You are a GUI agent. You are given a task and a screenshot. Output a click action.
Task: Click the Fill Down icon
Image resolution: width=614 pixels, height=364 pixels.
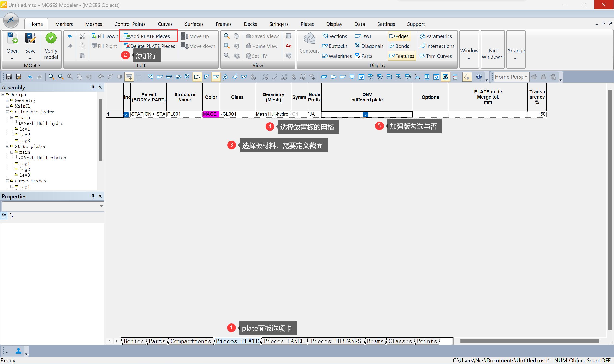tap(94, 36)
